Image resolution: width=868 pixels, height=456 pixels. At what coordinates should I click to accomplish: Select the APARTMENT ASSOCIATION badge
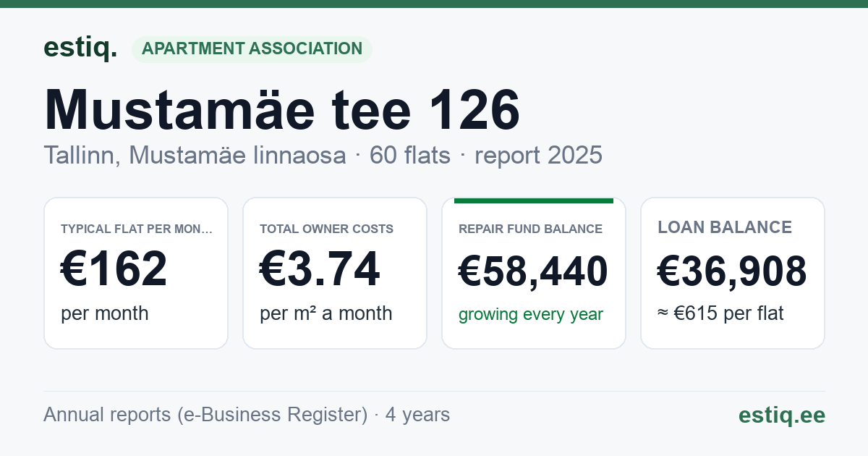point(252,49)
